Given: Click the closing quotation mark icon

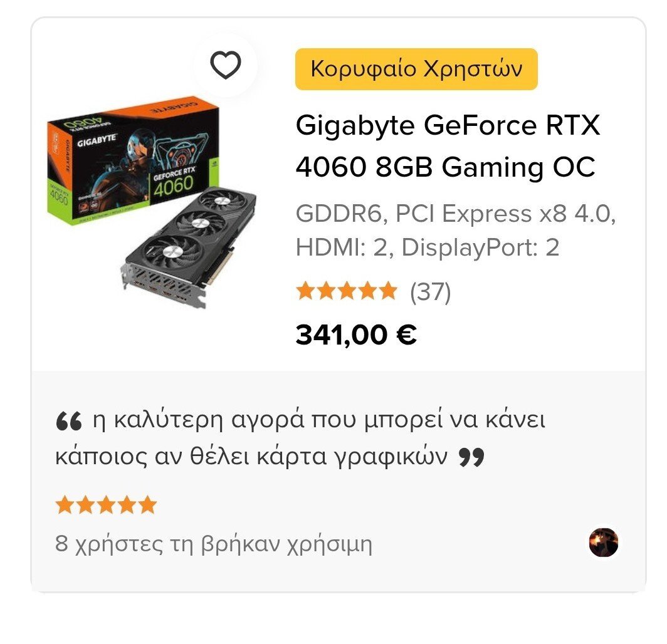Looking at the screenshot, I should pyautogui.click(x=472, y=457).
